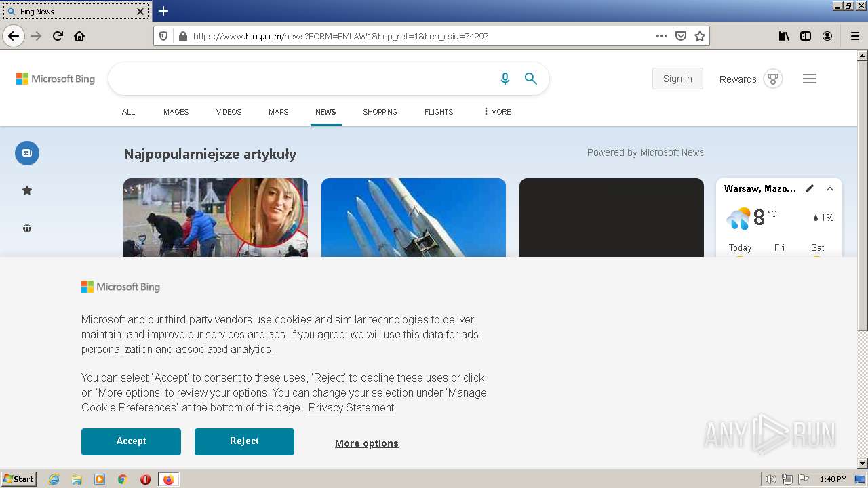Open the Privacy Statement link
Viewport: 868px width, 488px height.
coord(351,407)
